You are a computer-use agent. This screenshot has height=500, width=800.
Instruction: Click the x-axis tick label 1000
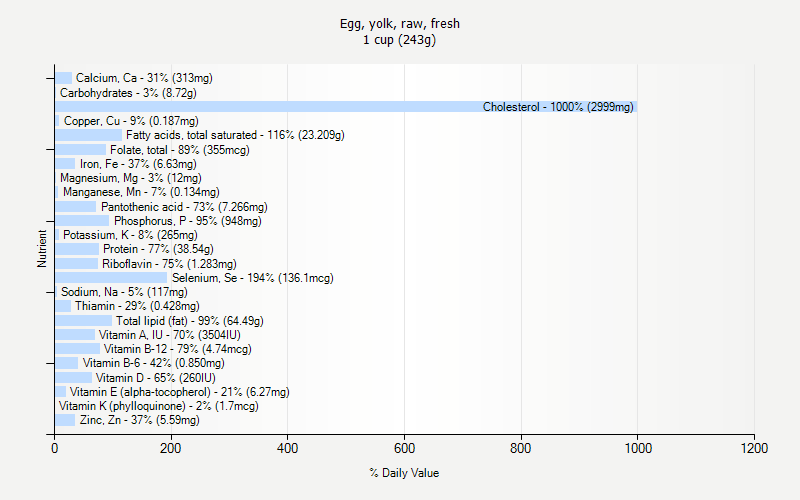tap(638, 448)
